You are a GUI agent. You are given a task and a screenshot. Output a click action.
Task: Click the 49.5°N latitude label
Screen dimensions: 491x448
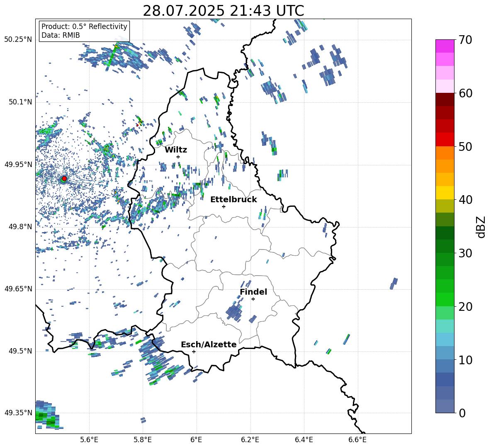click(x=20, y=351)
